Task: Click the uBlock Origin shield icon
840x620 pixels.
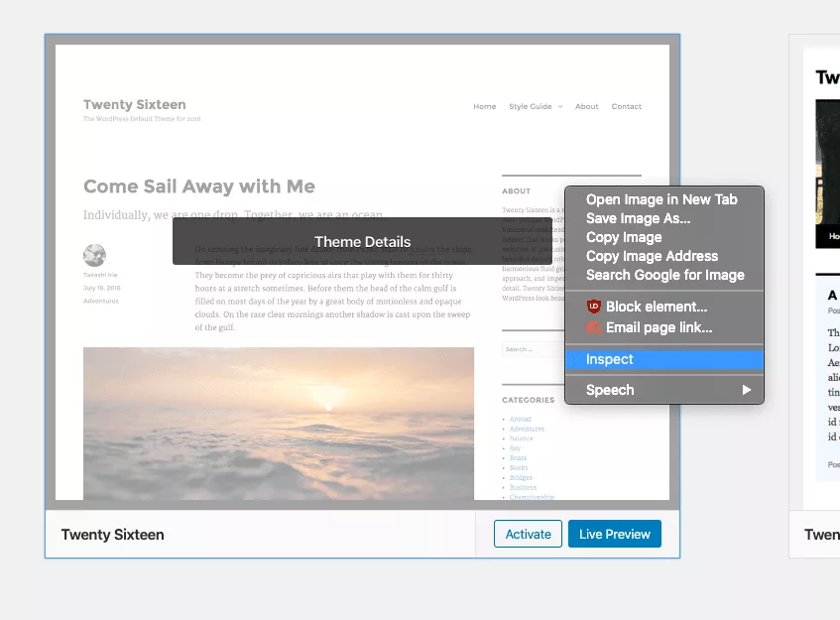Action: point(594,307)
